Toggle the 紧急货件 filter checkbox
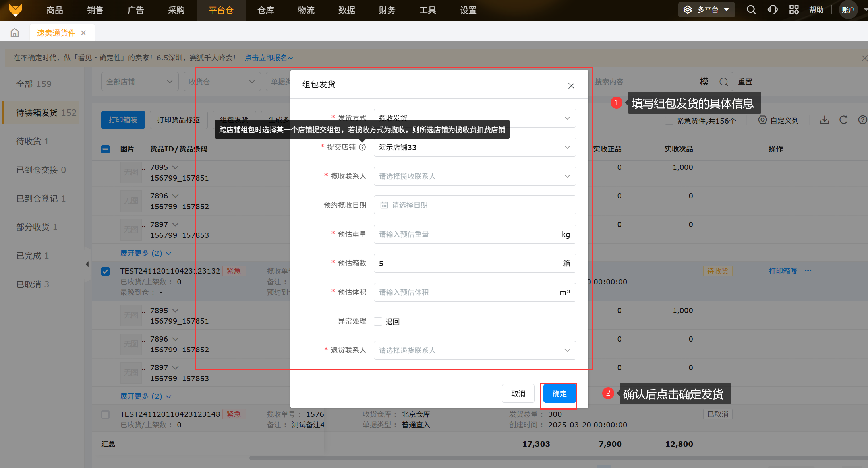 669,120
